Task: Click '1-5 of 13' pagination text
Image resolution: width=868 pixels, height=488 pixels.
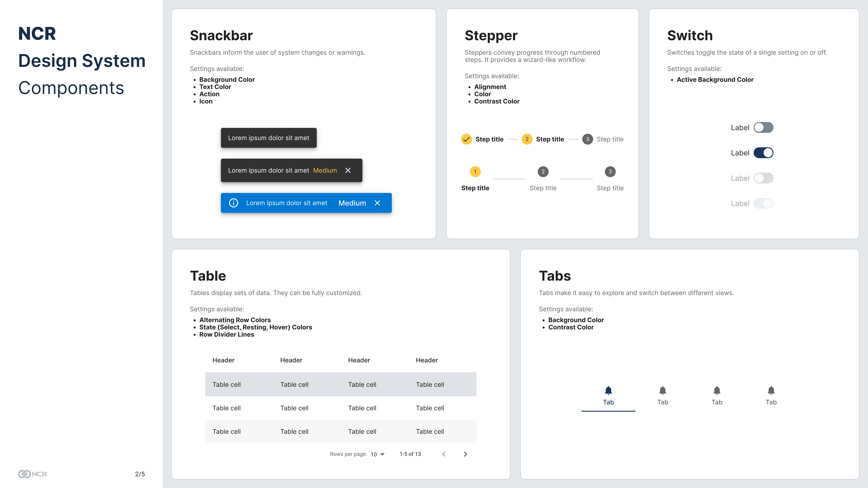Action: coord(410,454)
